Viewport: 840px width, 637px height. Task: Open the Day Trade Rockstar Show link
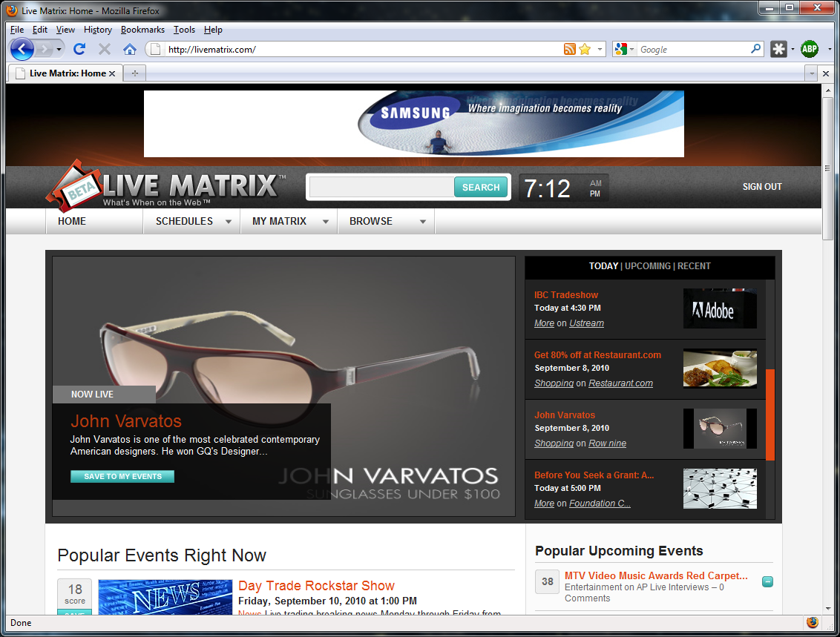pyautogui.click(x=316, y=586)
